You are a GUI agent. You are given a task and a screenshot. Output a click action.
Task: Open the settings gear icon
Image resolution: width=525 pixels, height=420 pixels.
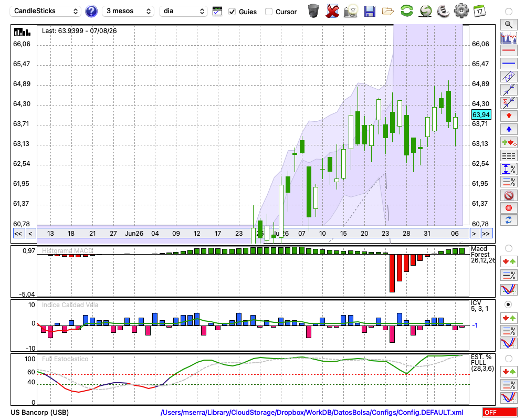coord(461,11)
